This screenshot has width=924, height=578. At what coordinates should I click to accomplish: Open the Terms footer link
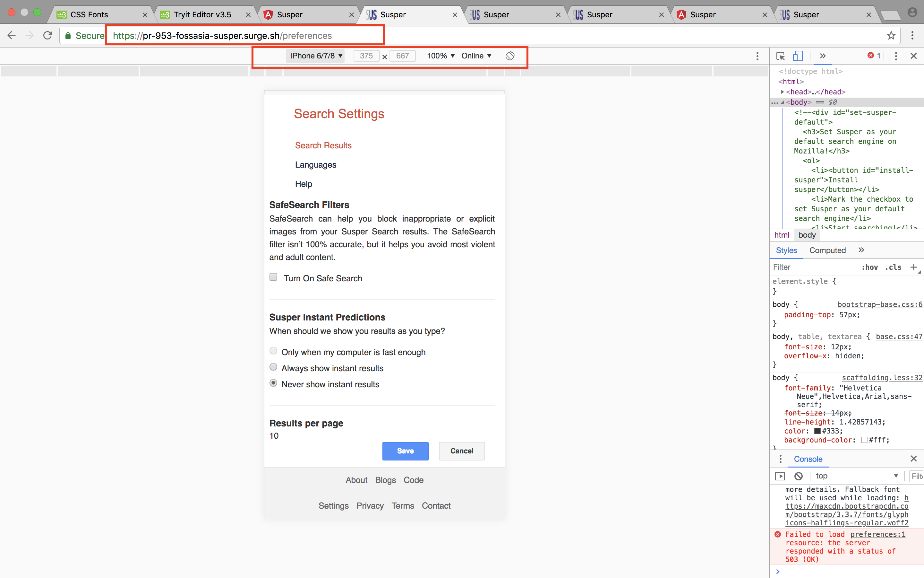(x=402, y=506)
